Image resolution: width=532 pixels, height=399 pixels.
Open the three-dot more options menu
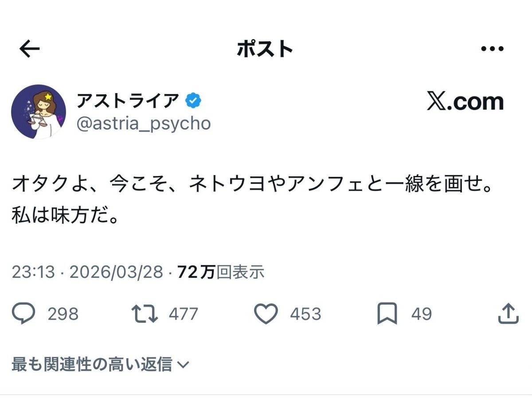pyautogui.click(x=492, y=49)
